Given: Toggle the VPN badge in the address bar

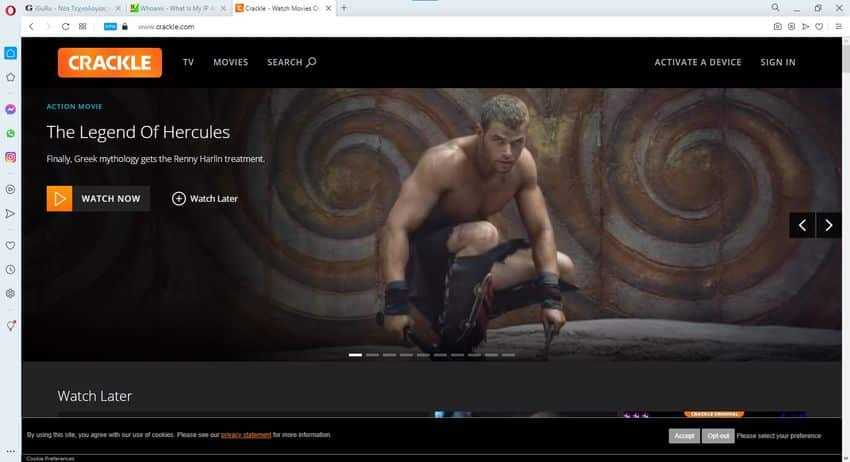Looking at the screenshot, I should [110, 27].
